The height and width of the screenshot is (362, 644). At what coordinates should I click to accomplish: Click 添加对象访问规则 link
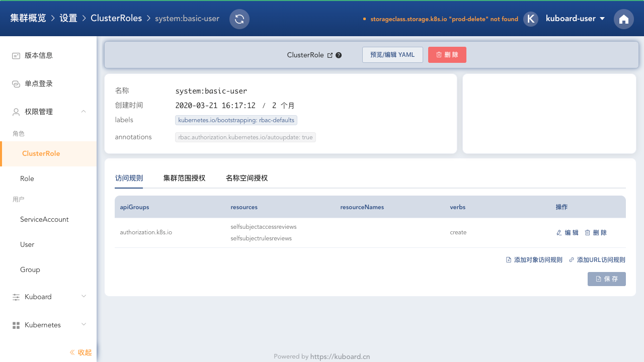(534, 260)
